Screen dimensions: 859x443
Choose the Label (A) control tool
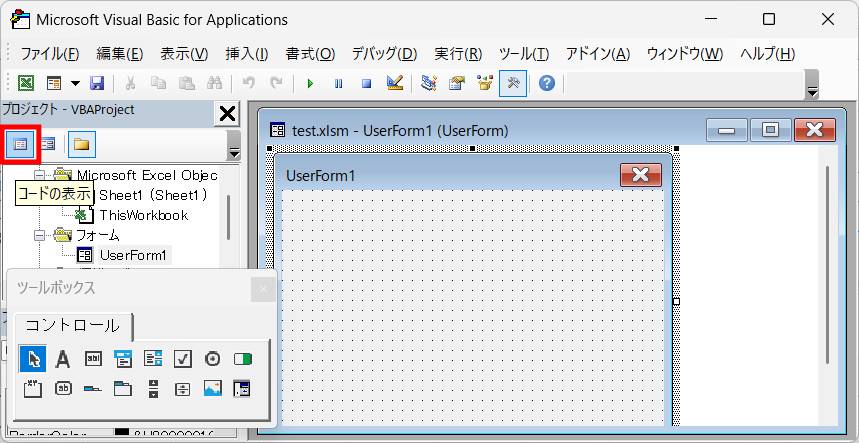[63, 359]
